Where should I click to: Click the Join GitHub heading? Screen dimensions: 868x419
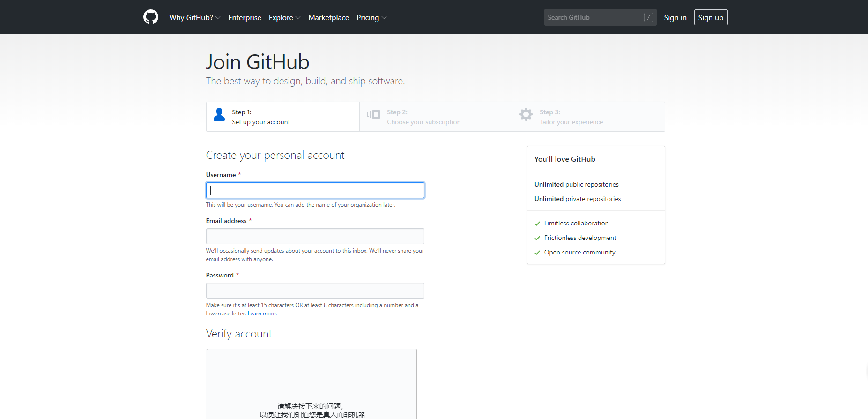(258, 62)
